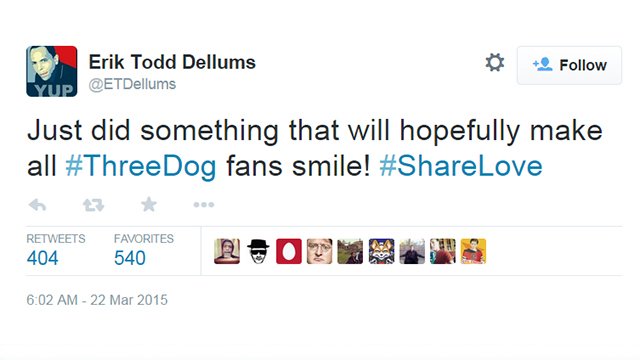Follow Erik Todd Dellums

coord(569,65)
